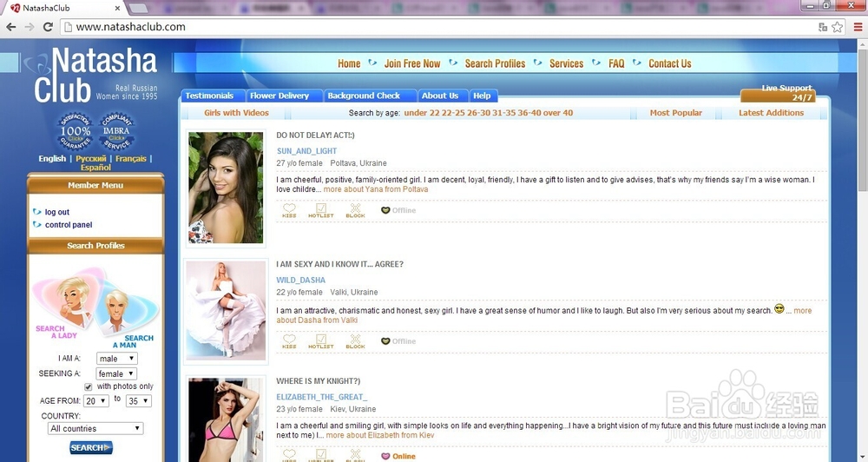Send a Kiss to WILD_DASHA
This screenshot has height=462, width=868.
coord(289,341)
